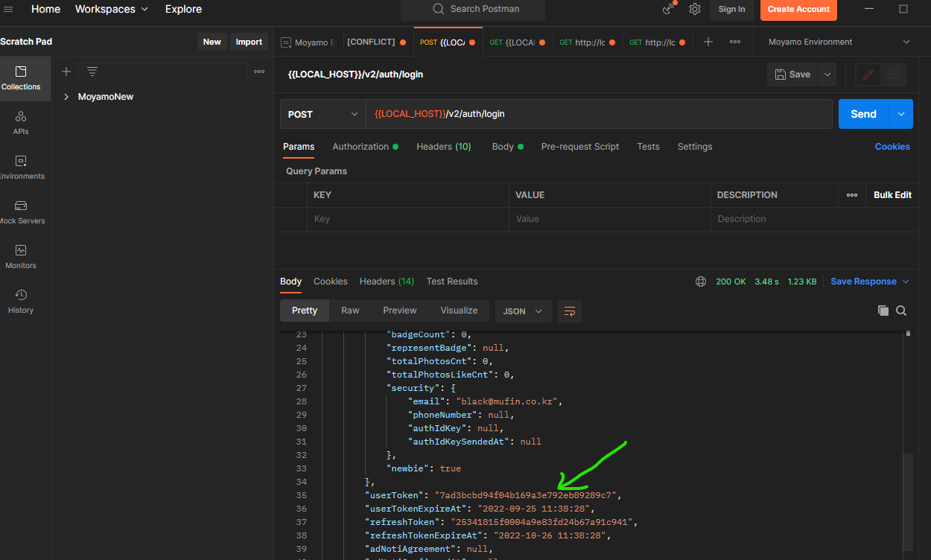
Task: Open the comments icon
Action: [x=893, y=74]
